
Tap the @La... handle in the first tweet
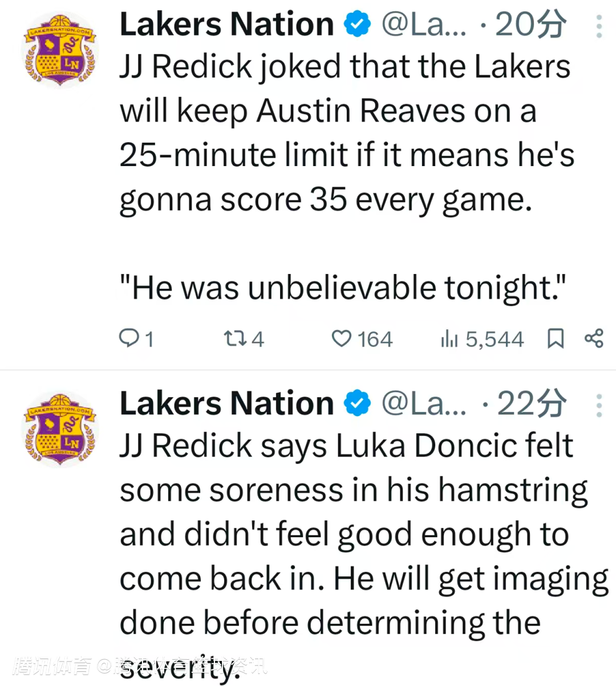[x=423, y=25]
